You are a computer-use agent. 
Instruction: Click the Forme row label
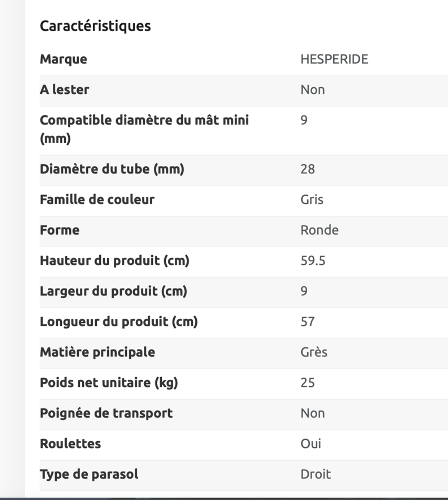[60, 230]
